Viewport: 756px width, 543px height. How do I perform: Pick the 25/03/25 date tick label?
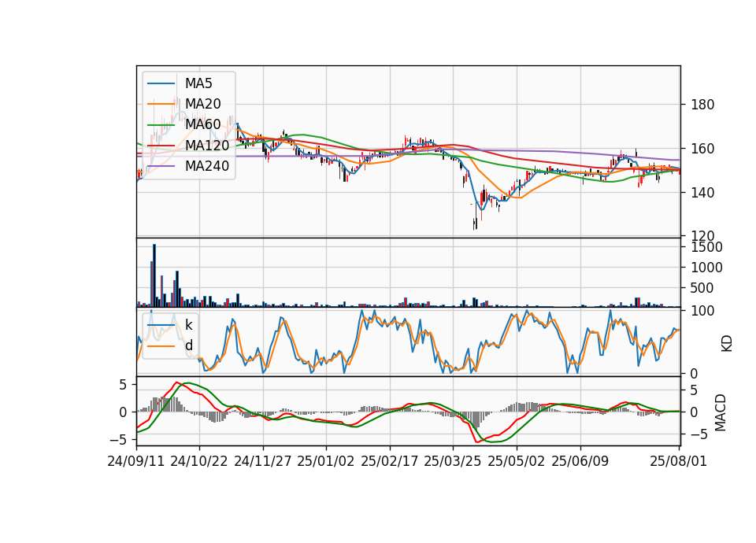coord(453,461)
